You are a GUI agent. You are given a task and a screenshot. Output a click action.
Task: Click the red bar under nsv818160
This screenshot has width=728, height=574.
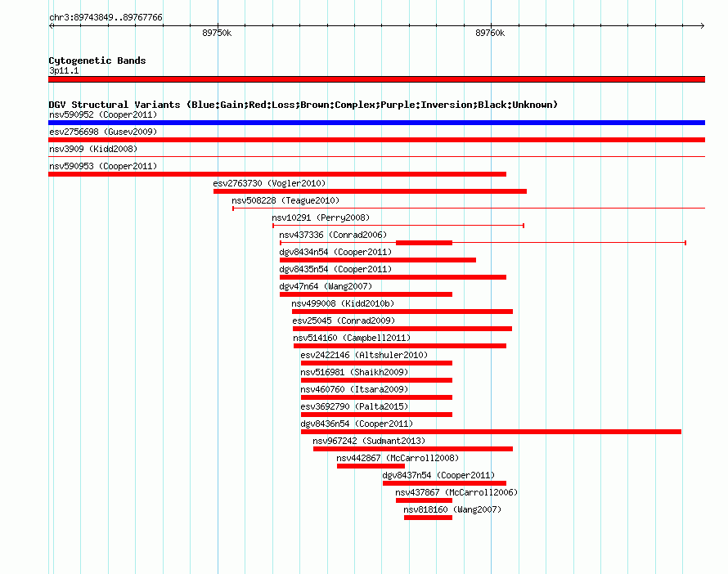[x=428, y=518]
